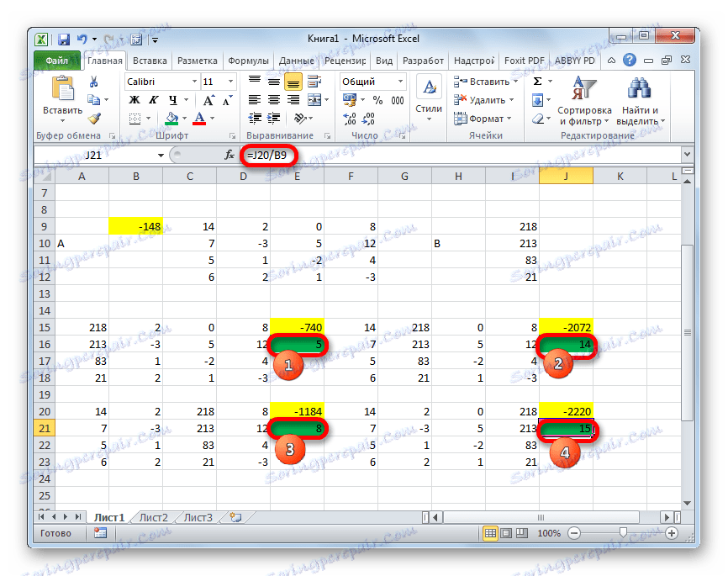
Task: Open the number format Общий dropdown
Action: (x=400, y=82)
